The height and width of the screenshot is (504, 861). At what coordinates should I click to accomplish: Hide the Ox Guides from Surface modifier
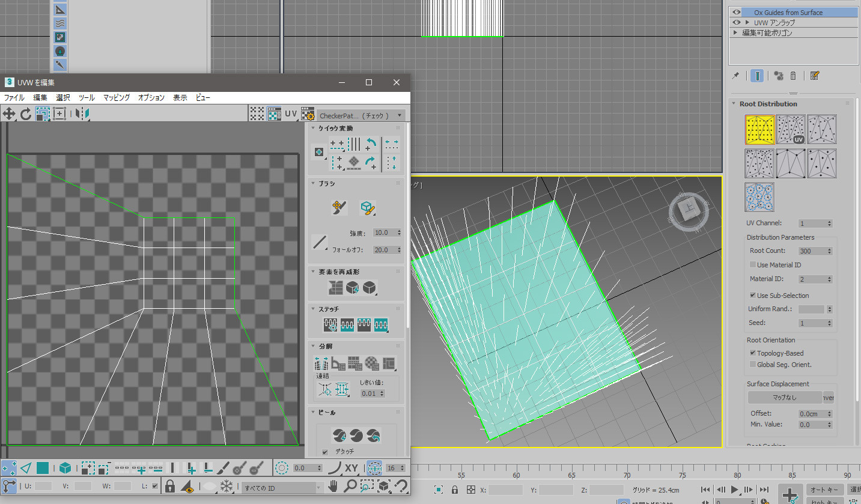pyautogui.click(x=736, y=12)
